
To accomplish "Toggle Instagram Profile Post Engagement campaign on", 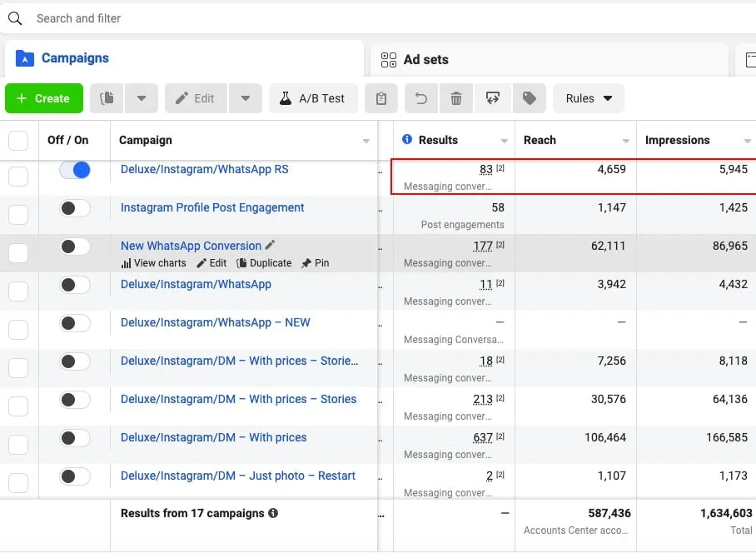I will (75, 208).
